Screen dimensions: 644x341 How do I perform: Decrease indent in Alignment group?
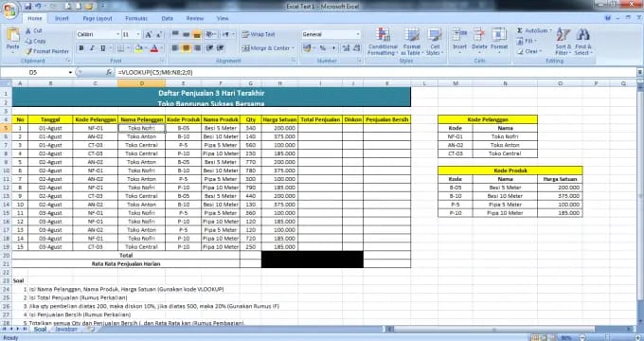(x=209, y=48)
